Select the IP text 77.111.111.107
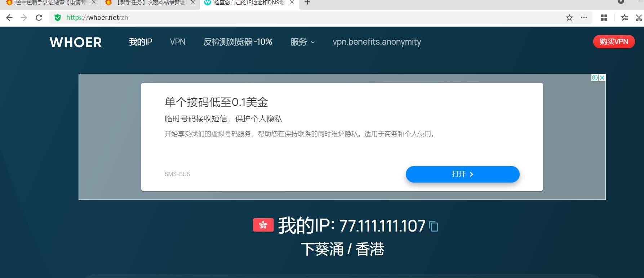Screen dimensions: 644x278 point(382,226)
